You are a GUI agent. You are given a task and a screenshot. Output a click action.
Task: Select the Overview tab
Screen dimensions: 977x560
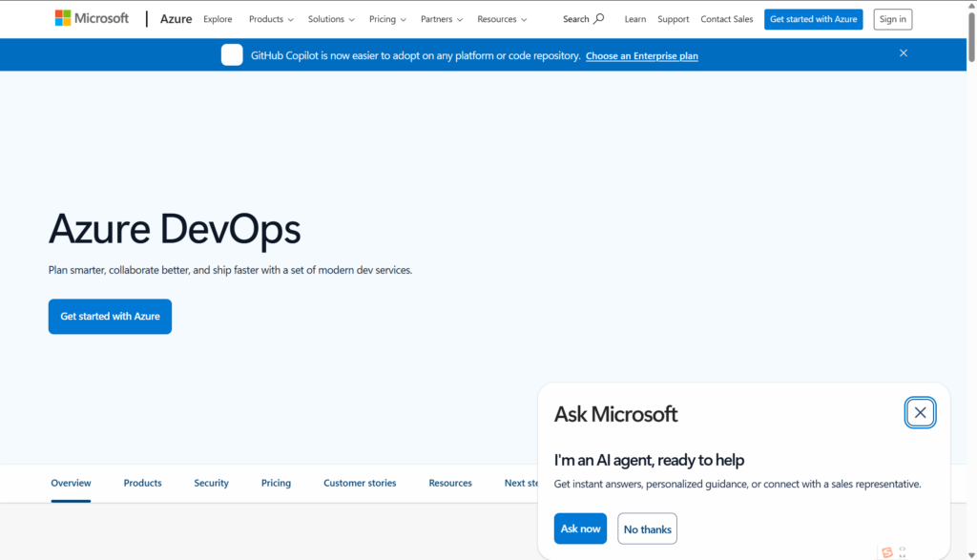click(x=71, y=483)
